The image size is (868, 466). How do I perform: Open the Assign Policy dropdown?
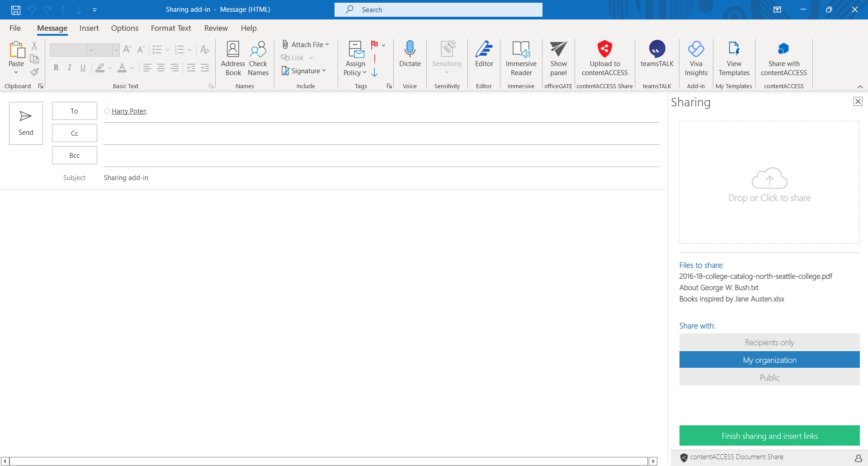coord(355,58)
